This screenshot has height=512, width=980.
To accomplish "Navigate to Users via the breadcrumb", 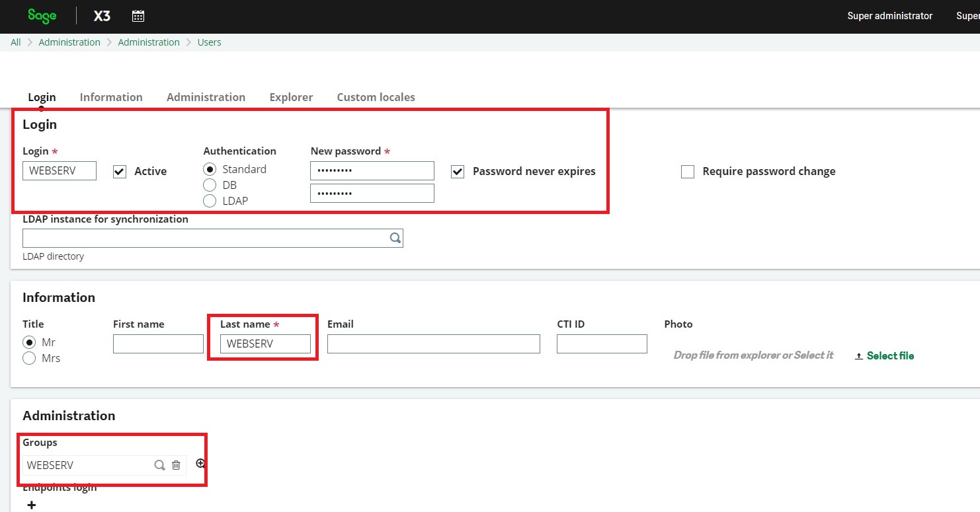I will (x=209, y=42).
